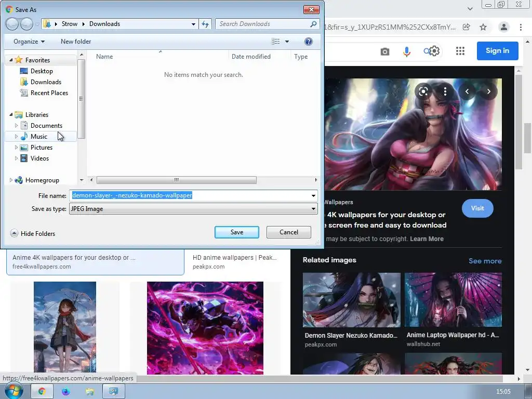Open the file explorer folder icon on taskbar
This screenshot has height=399, width=532.
(90, 392)
